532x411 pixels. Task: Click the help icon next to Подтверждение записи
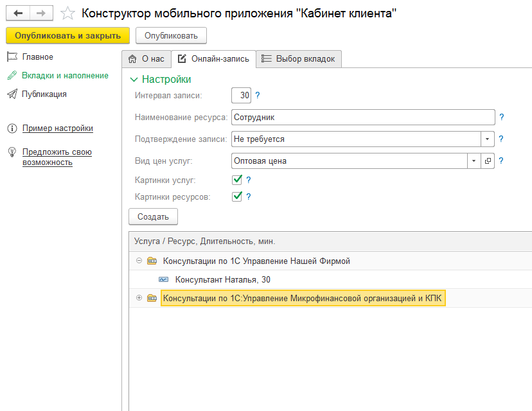(x=502, y=139)
